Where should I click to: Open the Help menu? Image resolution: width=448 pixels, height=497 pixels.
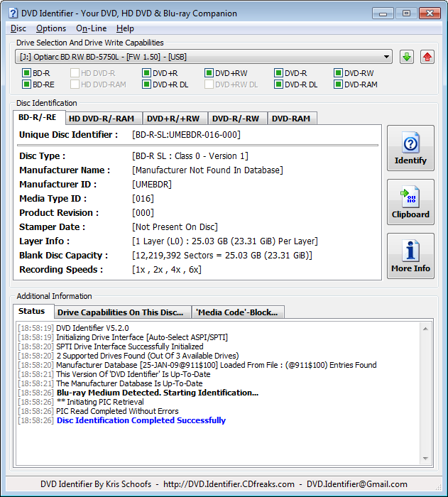(125, 28)
